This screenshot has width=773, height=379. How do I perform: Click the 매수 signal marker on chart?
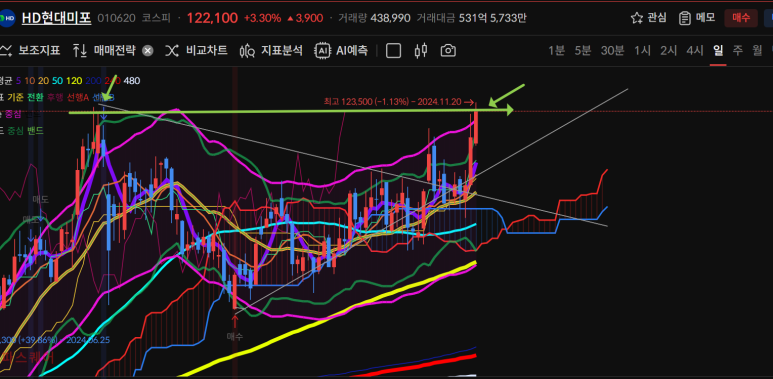coord(235,336)
